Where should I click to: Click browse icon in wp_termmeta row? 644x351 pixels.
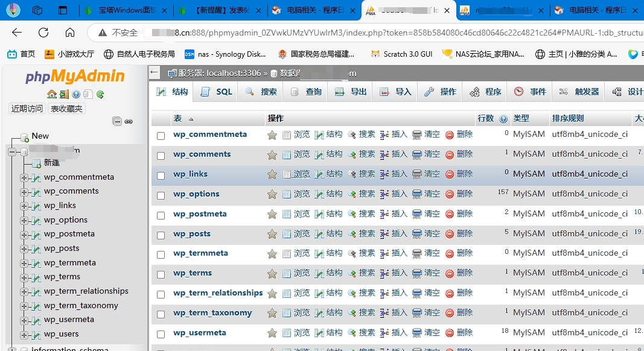pyautogui.click(x=287, y=254)
